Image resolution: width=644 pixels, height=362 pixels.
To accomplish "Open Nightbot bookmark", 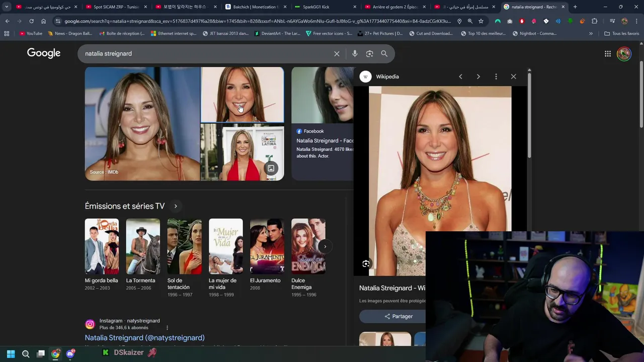I will click(x=534, y=34).
